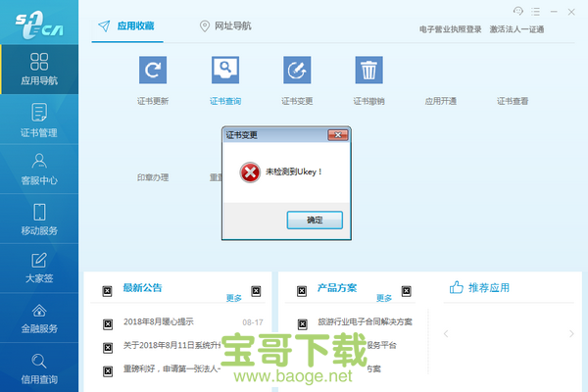588x392 pixels.
Task: Click the 激活法人一证通 link
Action: pyautogui.click(x=516, y=29)
